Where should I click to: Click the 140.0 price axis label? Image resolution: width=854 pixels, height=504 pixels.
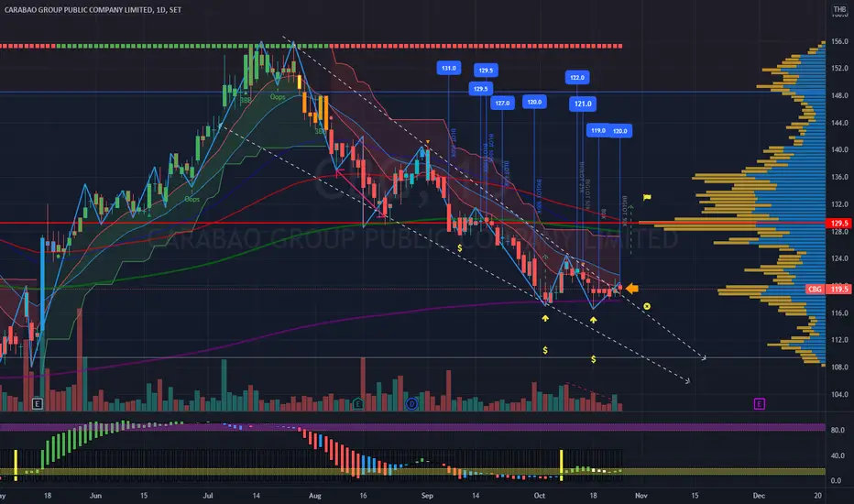click(839, 149)
